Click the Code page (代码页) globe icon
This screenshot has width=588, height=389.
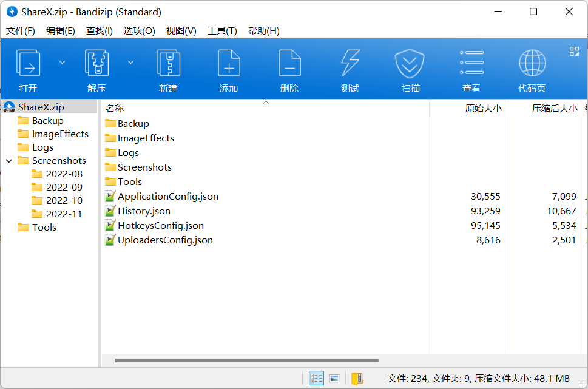pos(533,63)
